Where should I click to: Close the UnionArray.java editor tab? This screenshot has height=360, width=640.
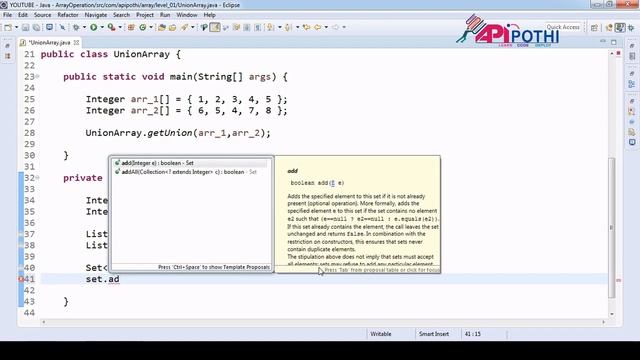point(76,42)
